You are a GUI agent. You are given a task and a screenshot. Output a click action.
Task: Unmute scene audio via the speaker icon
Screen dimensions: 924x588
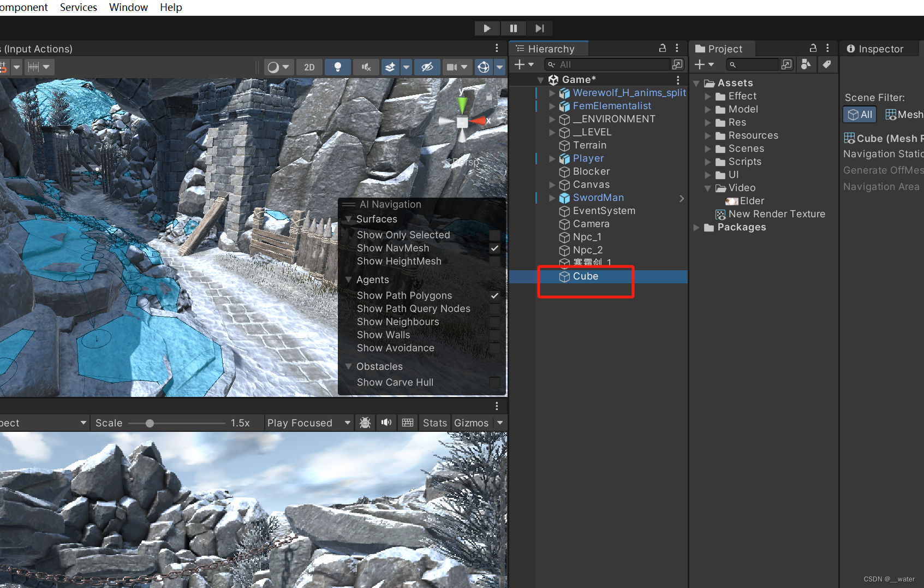click(366, 67)
